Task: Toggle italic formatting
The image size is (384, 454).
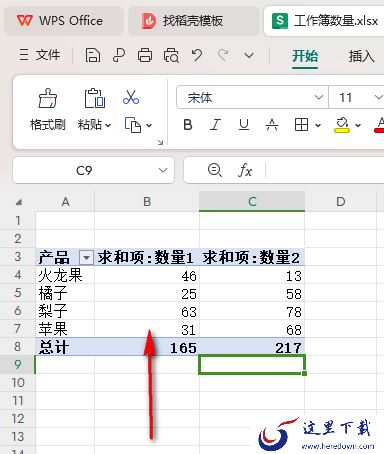Action: tap(216, 125)
